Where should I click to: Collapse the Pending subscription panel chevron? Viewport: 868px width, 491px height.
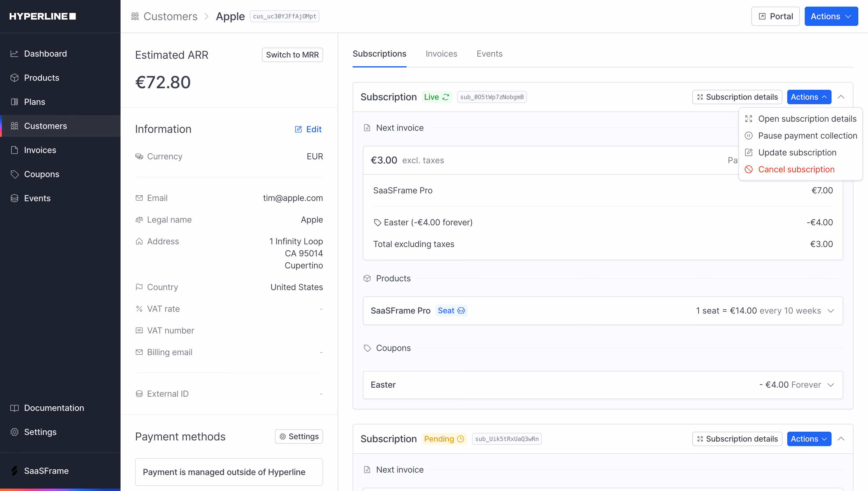[841, 439]
